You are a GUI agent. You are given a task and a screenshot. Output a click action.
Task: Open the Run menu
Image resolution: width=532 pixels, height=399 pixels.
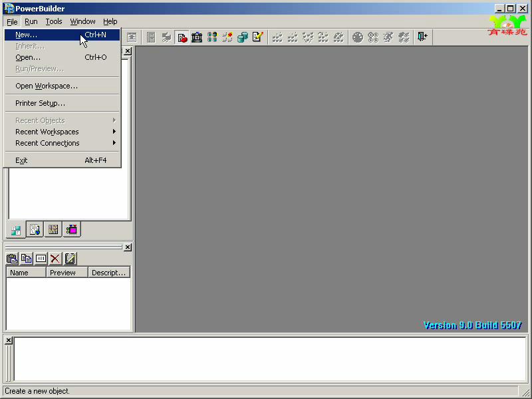pyautogui.click(x=31, y=21)
